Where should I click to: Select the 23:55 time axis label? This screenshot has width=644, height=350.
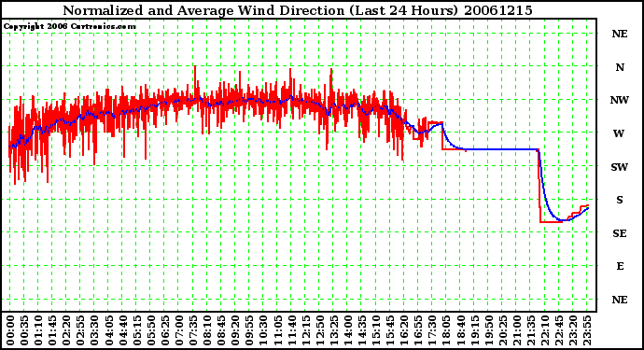pos(587,330)
